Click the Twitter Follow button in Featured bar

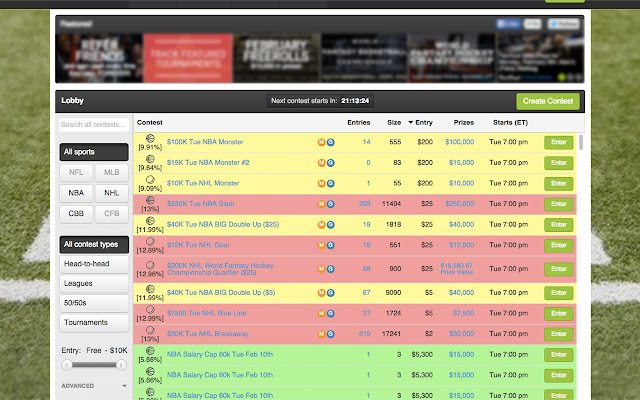click(563, 24)
